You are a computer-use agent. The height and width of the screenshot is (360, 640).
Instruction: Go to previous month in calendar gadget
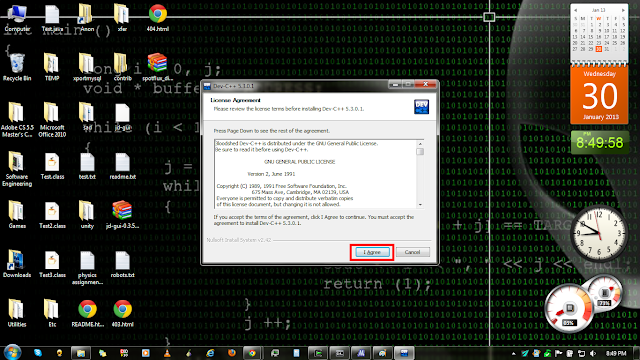pyautogui.click(x=575, y=10)
